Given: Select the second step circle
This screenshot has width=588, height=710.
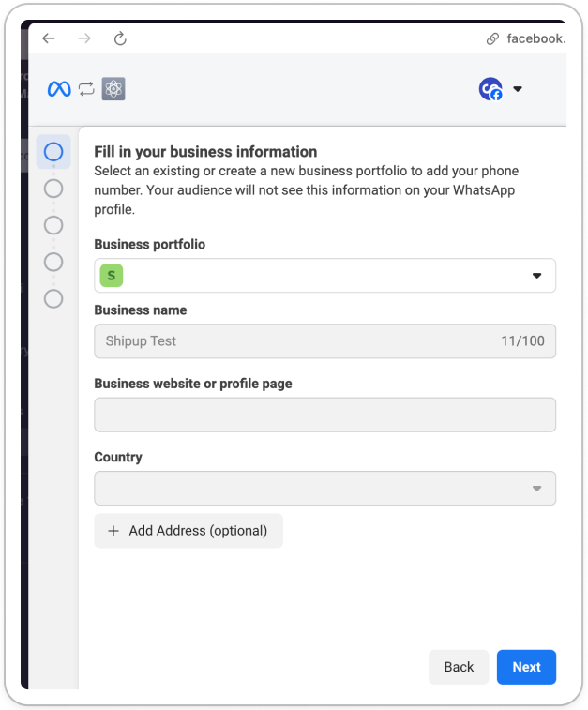Looking at the screenshot, I should coord(53,189).
